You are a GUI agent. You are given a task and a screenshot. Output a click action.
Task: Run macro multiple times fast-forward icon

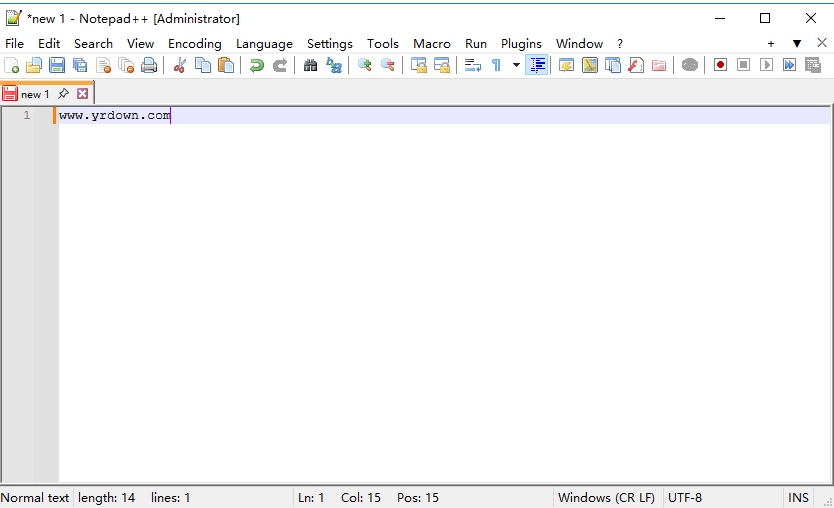[789, 65]
